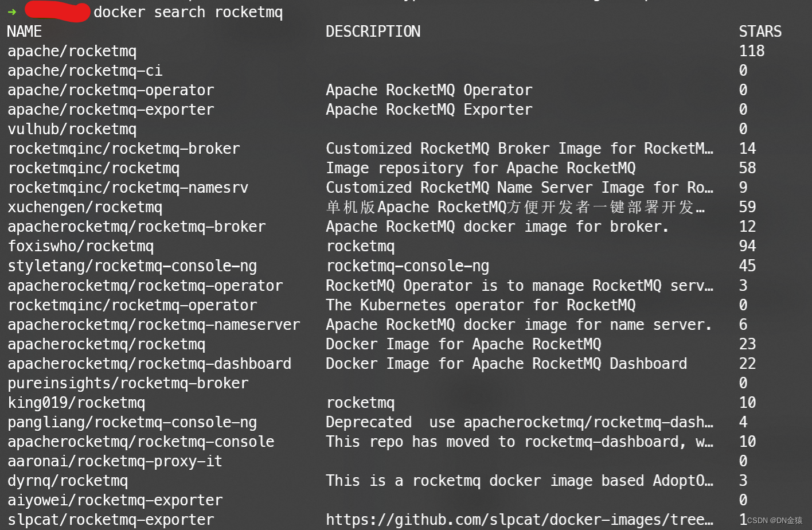Select the NAME column header
This screenshot has width=812, height=530.
click(24, 32)
